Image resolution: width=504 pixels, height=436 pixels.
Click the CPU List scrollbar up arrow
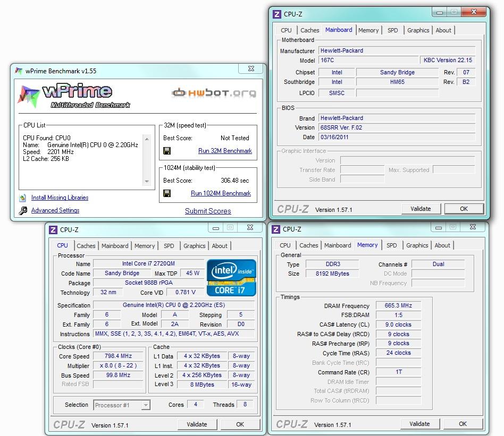tap(147, 139)
